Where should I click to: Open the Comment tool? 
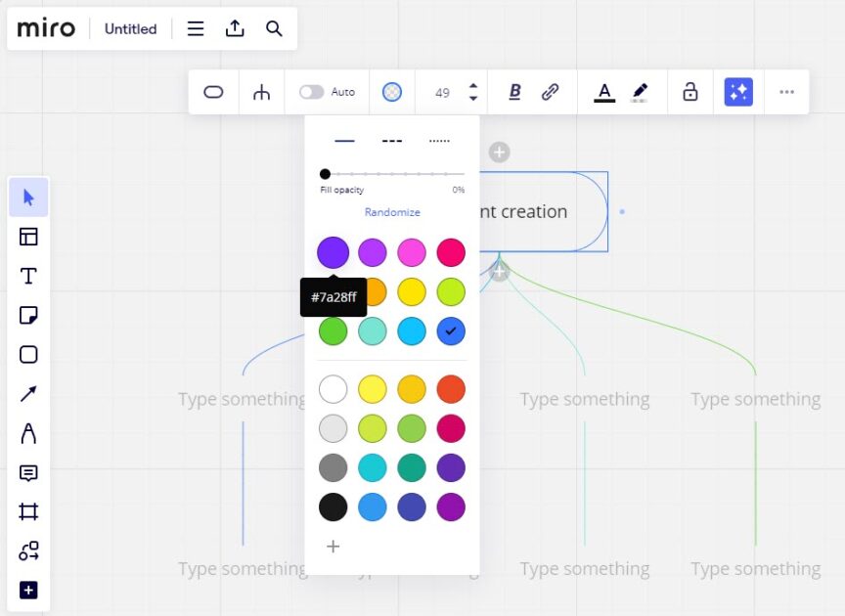pyautogui.click(x=28, y=471)
